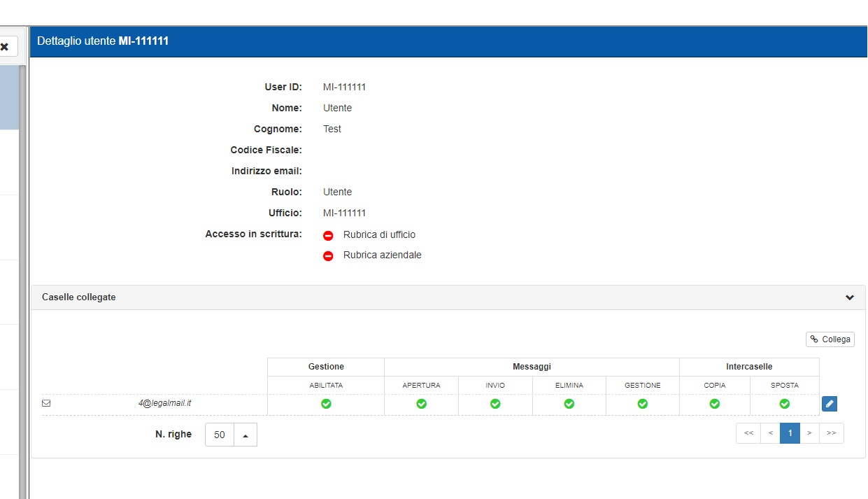This screenshot has width=868, height=499.
Task: Click the blue pencil edit icon
Action: (x=829, y=404)
